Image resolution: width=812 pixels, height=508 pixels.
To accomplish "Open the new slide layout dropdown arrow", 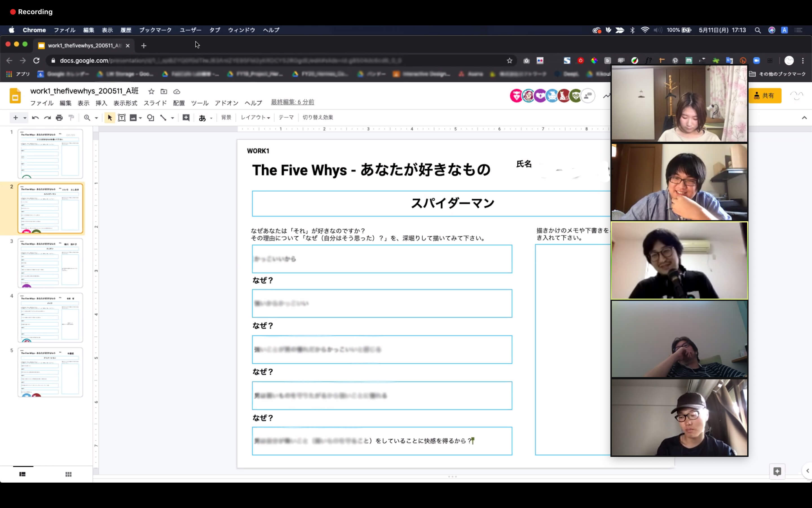I will click(x=25, y=118).
